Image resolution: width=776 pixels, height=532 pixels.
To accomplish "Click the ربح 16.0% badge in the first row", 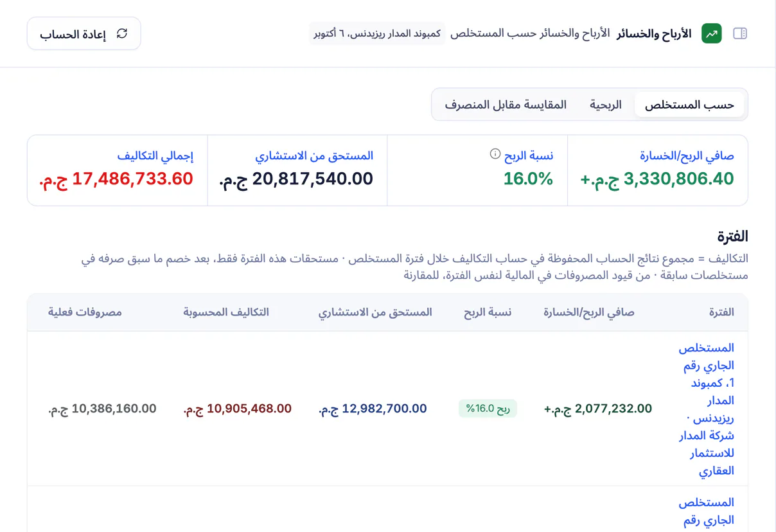I will 488,409.
